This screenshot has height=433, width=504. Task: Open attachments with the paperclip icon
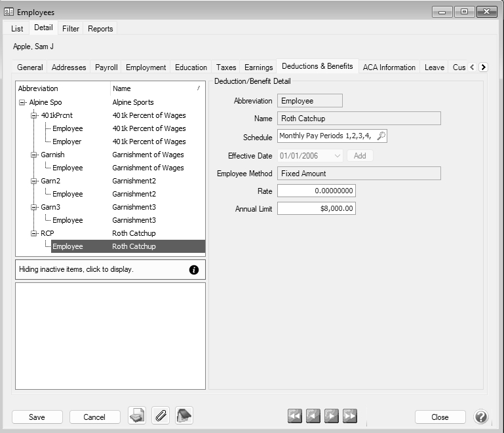click(160, 416)
